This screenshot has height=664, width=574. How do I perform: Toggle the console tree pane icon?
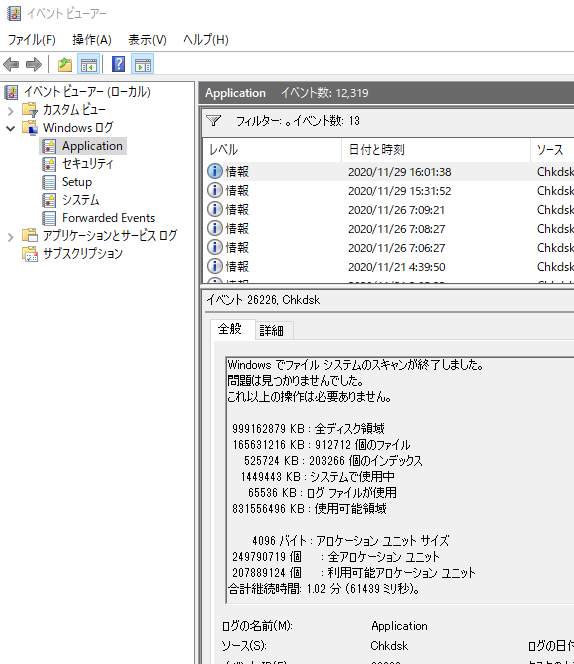click(89, 65)
